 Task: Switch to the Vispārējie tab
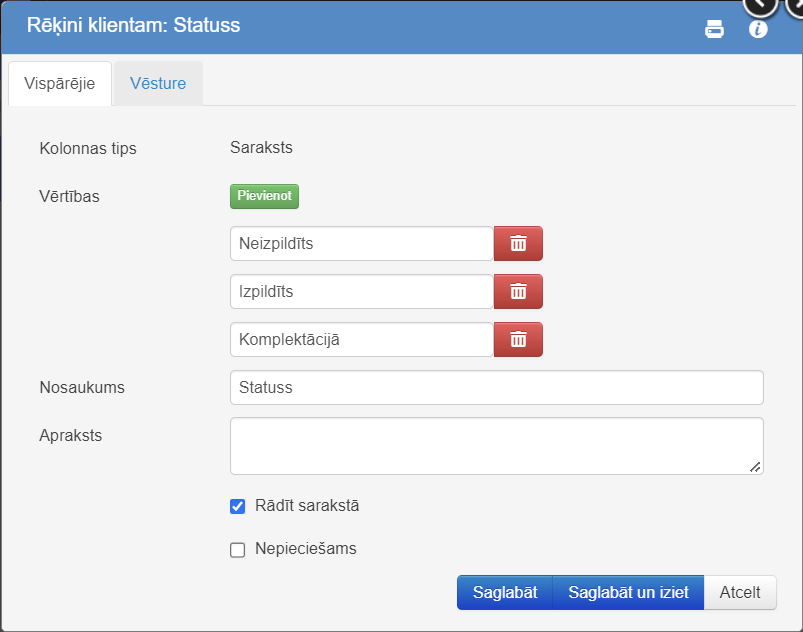pos(59,83)
